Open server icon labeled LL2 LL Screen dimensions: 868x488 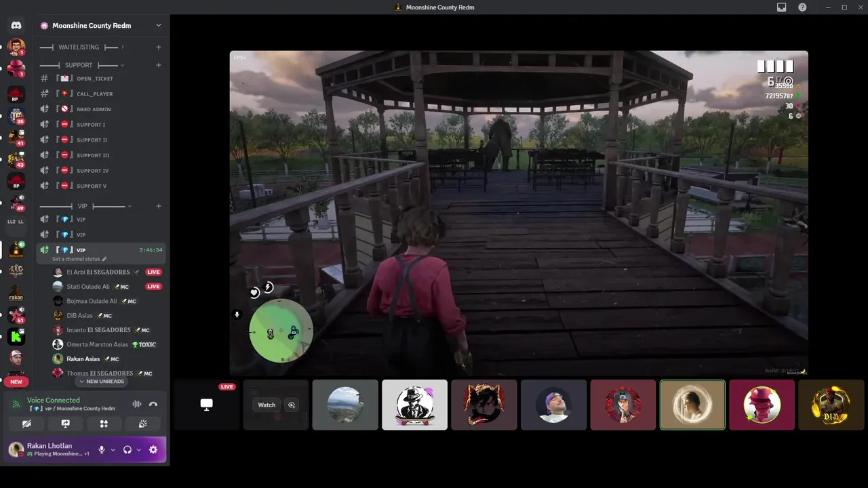click(x=16, y=222)
